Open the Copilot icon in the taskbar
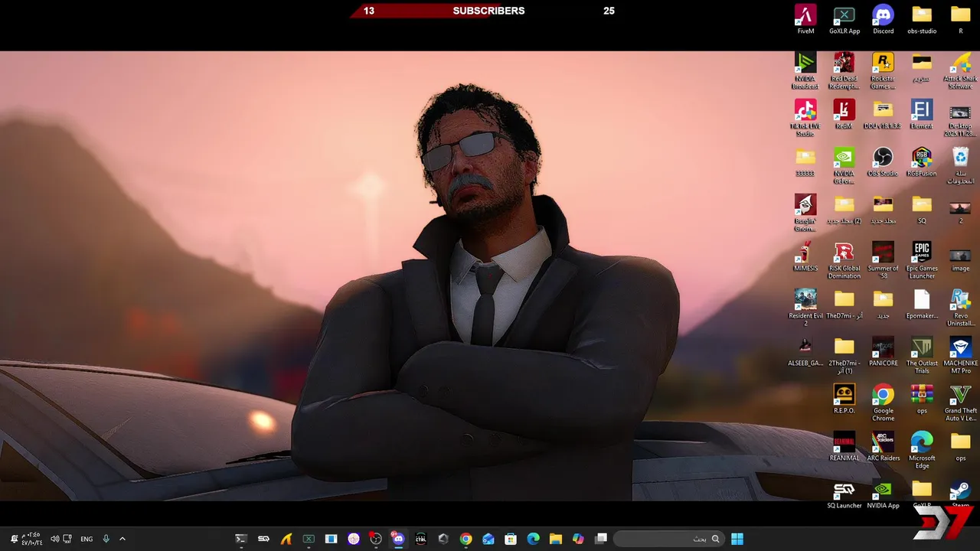This screenshot has width=980, height=551. point(578,539)
